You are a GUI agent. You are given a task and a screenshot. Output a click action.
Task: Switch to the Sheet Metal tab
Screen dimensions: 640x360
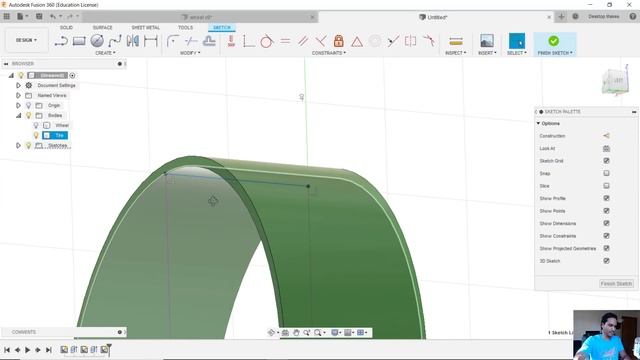[146, 27]
